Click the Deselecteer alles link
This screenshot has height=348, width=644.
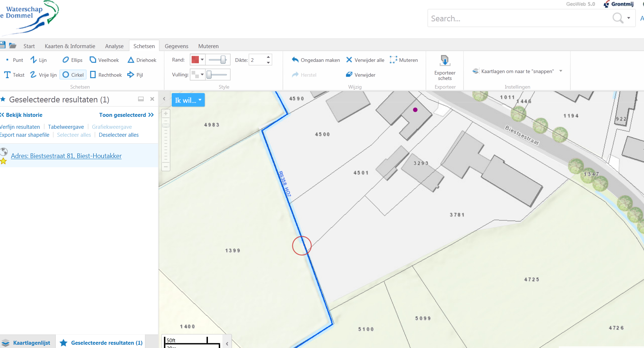118,135
